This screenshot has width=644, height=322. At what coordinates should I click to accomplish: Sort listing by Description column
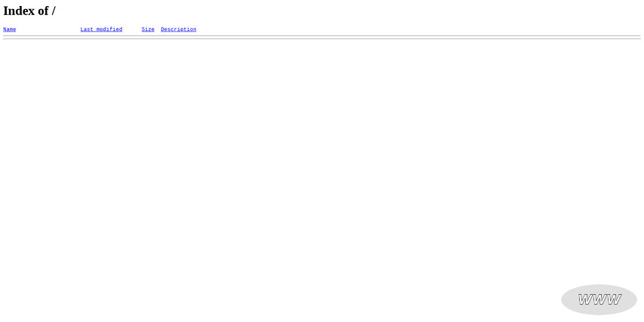[x=179, y=29]
